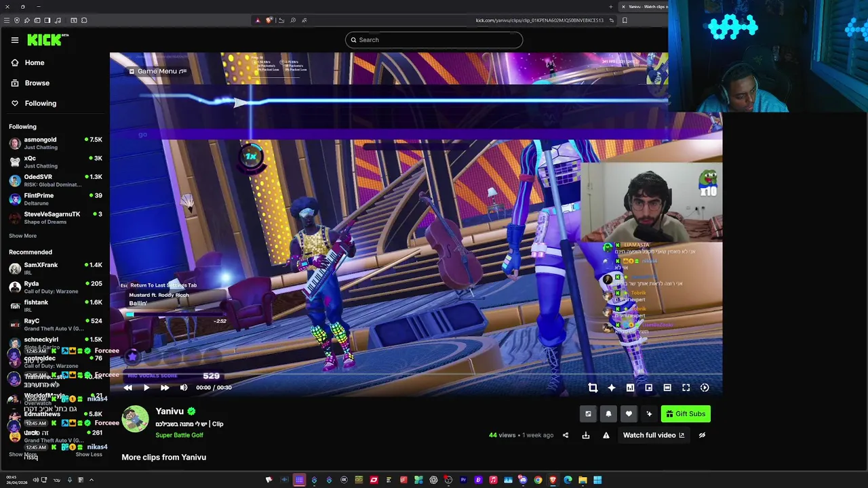Download the clip
This screenshot has height=488, width=868.
click(586, 435)
